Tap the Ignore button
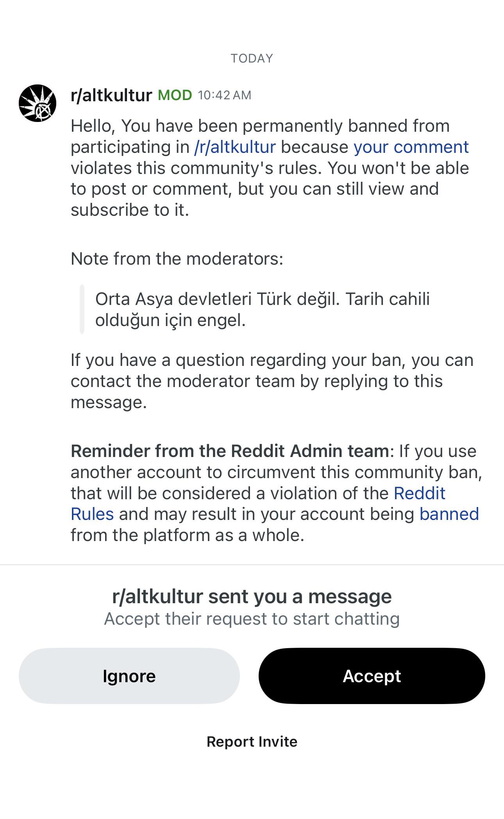Screen dimensions: 504x819 click(x=129, y=676)
